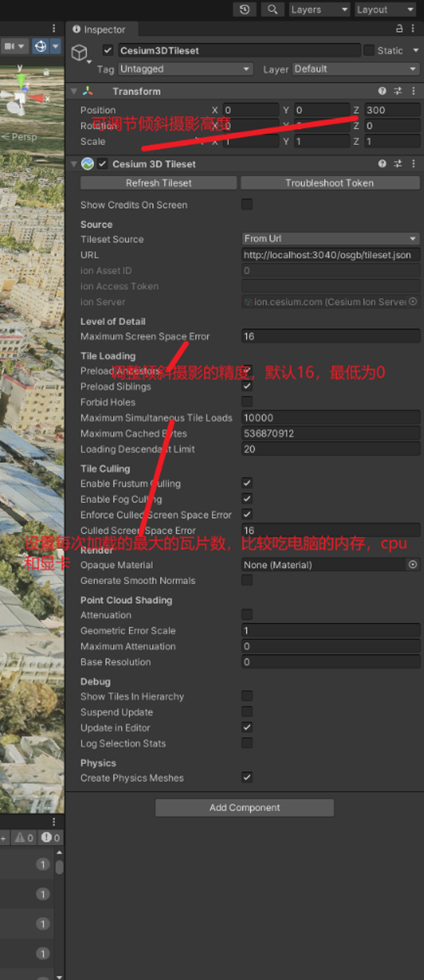Click the Cesium 3D Tileset component logo icon
This screenshot has height=980, width=424.
click(87, 164)
